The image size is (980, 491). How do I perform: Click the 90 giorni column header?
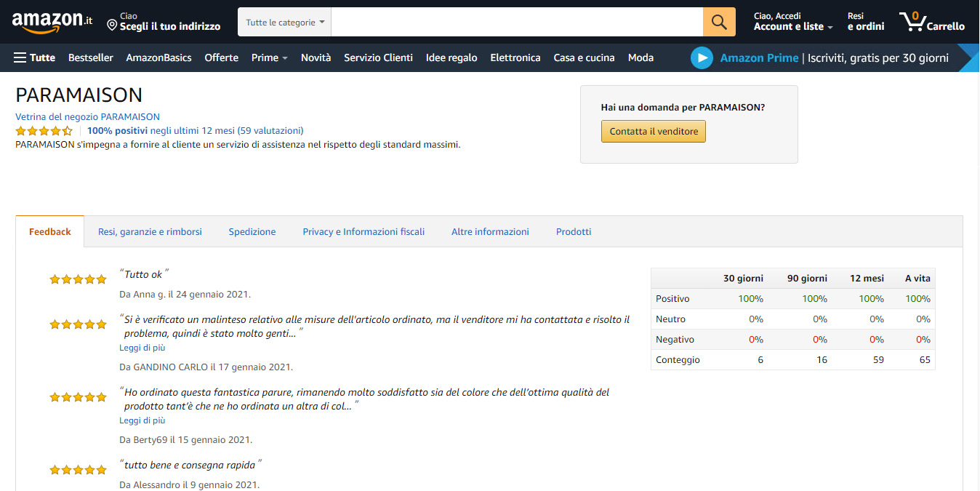(807, 279)
